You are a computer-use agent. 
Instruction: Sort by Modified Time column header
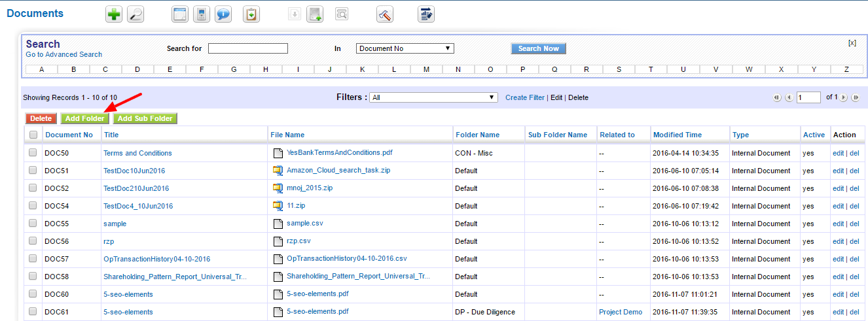pyautogui.click(x=677, y=135)
